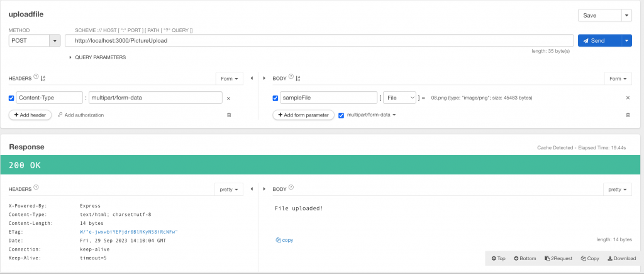The image size is (644, 274).
Task: Remove the sampleFile form parameter
Action: click(x=628, y=98)
